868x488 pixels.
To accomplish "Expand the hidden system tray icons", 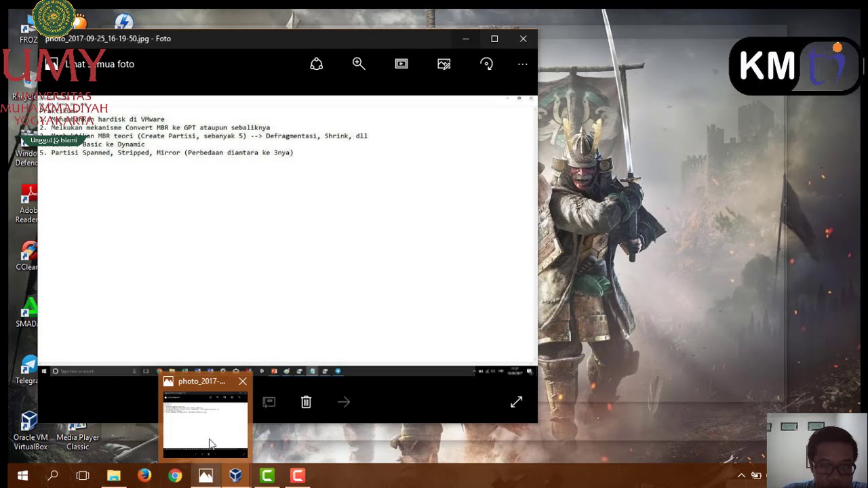I will click(741, 476).
